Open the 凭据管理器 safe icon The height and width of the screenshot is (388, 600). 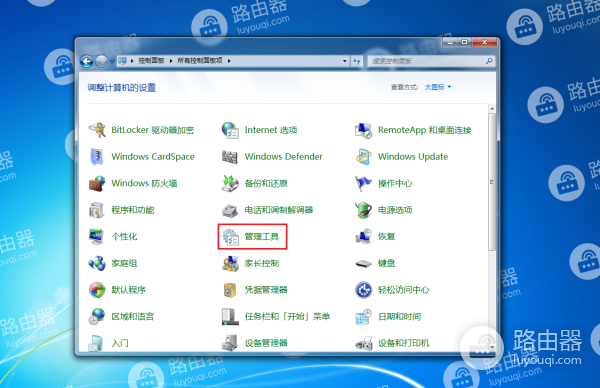tap(230, 290)
